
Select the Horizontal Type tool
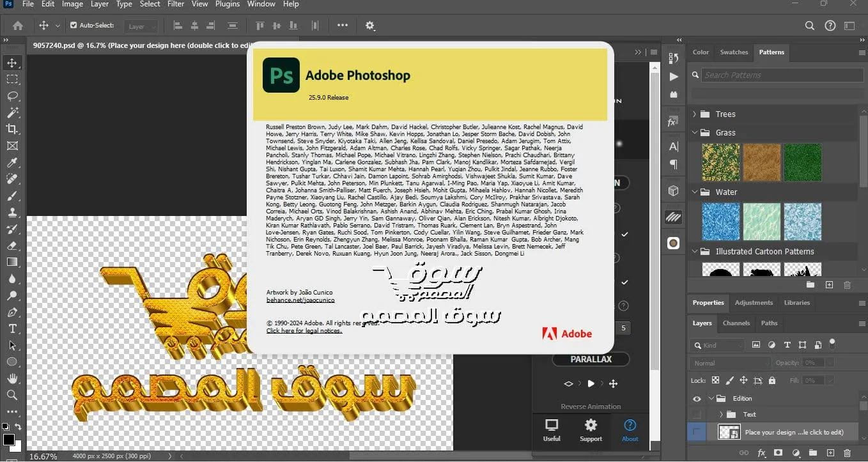(12, 328)
